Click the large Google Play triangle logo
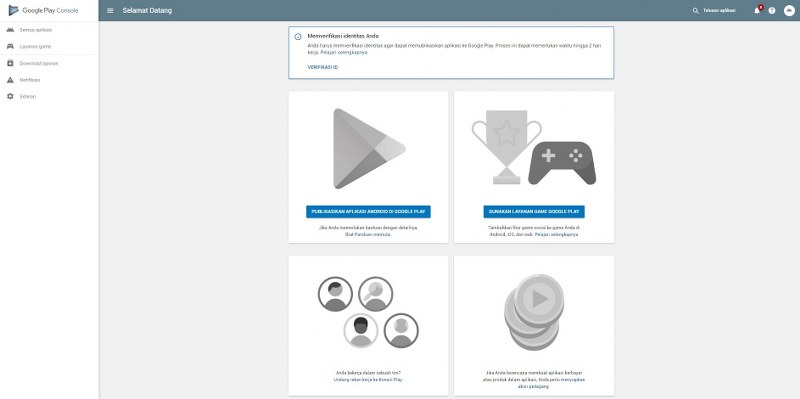 369,148
